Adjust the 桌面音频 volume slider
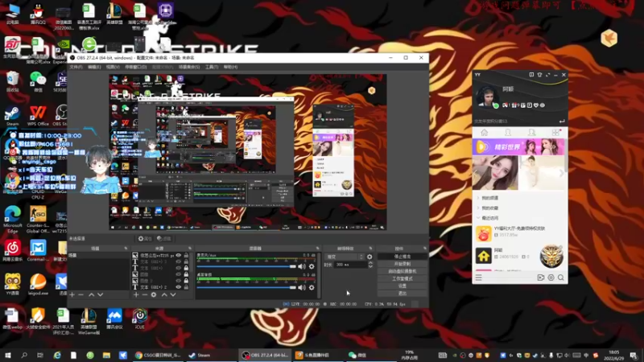 (246, 287)
